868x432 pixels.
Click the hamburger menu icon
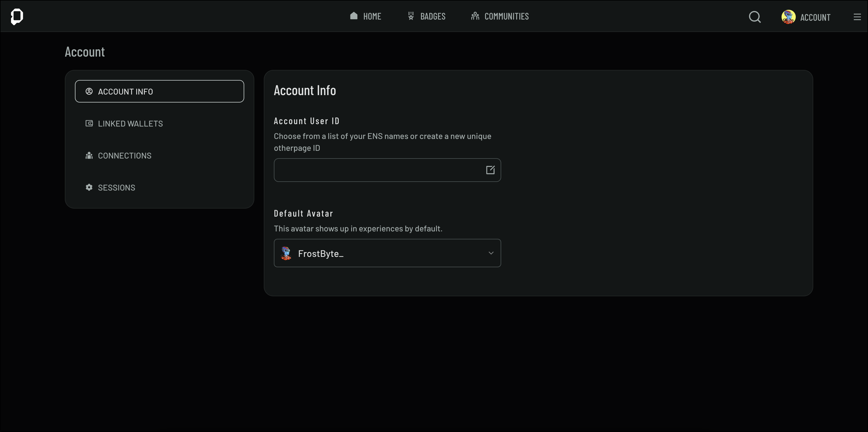857,17
